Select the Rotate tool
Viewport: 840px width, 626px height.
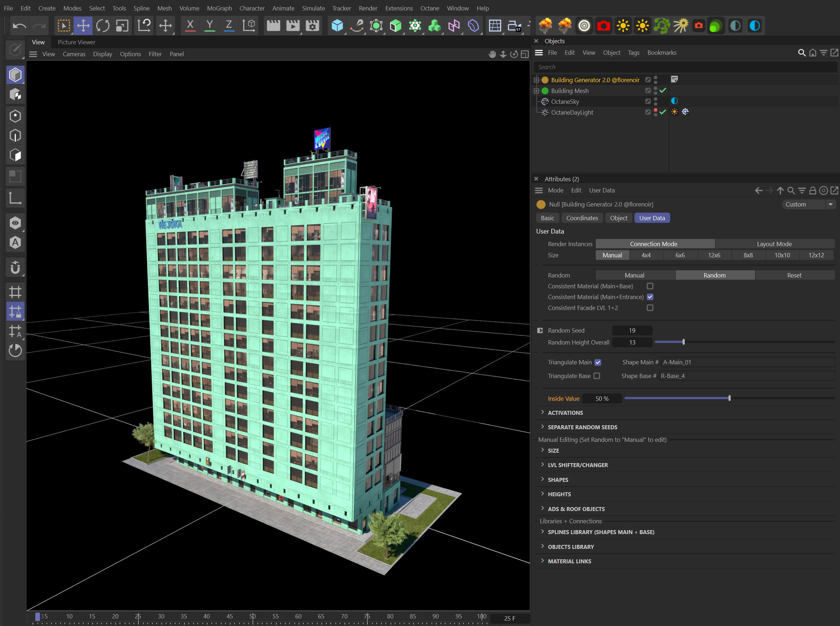click(102, 25)
